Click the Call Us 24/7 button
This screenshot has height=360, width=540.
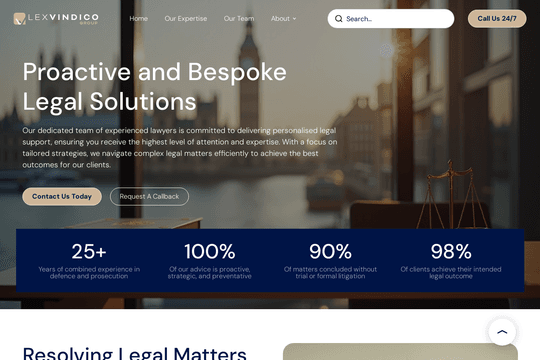coord(497,19)
